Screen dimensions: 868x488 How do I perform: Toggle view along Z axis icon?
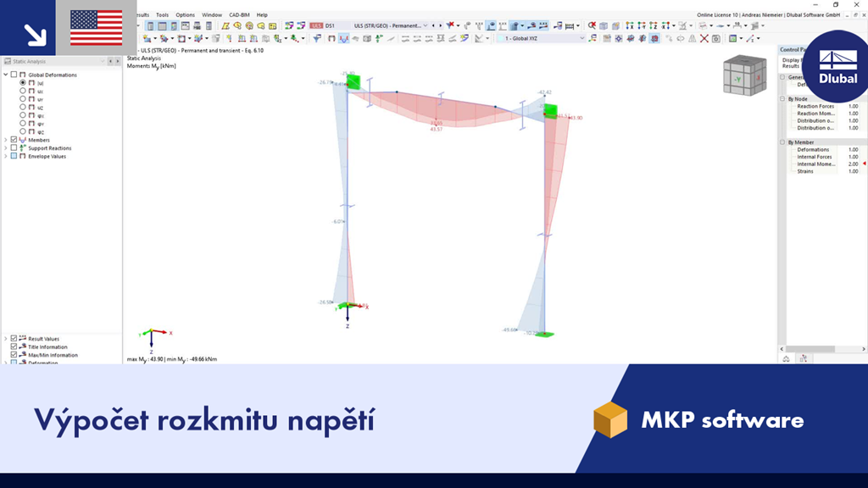pyautogui.click(x=654, y=25)
